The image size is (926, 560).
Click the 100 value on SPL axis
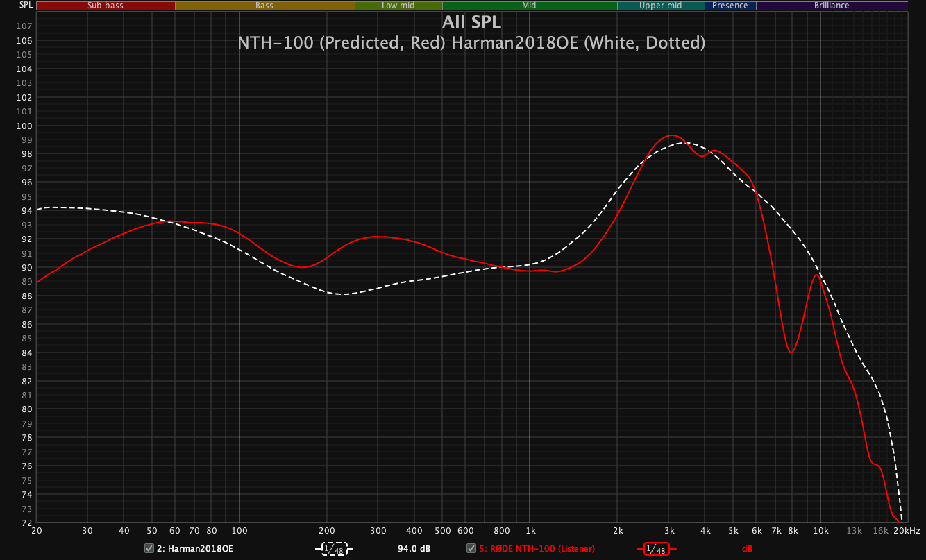pos(24,126)
